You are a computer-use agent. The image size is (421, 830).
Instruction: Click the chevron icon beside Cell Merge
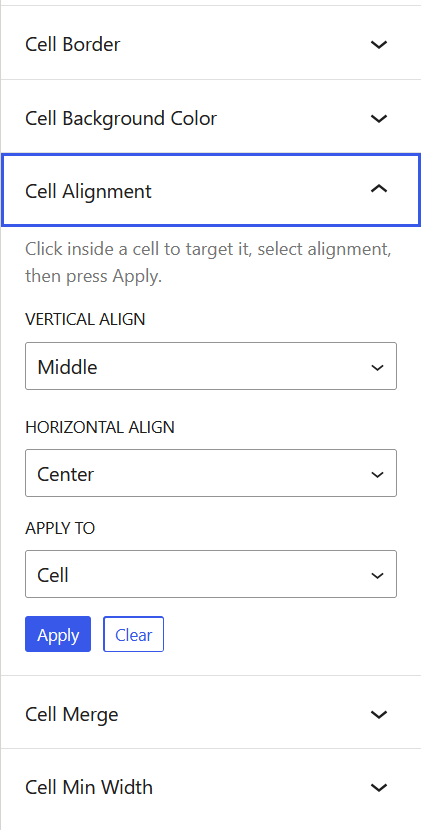379,715
